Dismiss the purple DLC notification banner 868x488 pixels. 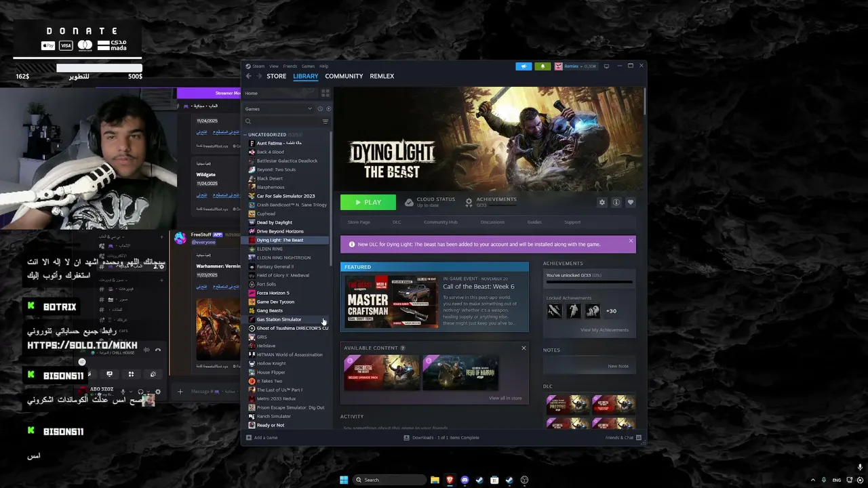[631, 241]
